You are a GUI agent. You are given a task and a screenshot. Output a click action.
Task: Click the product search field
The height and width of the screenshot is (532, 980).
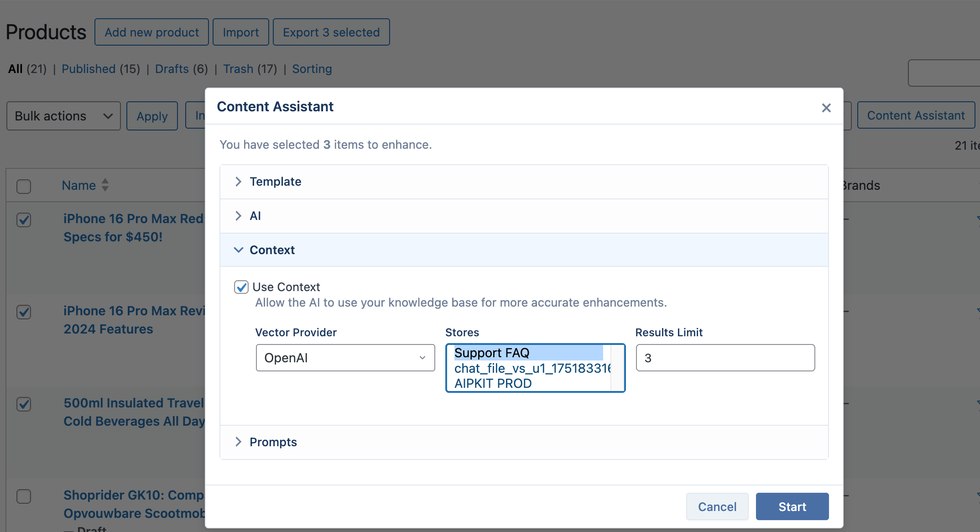click(x=944, y=73)
